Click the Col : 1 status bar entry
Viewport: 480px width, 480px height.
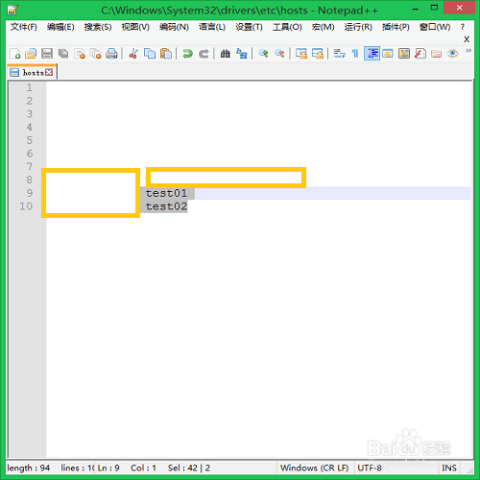(143, 468)
